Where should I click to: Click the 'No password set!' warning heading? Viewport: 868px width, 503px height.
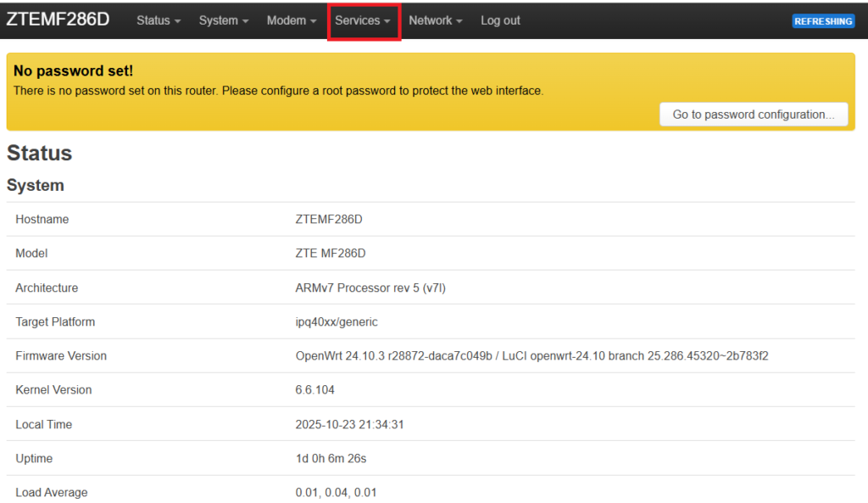click(73, 71)
